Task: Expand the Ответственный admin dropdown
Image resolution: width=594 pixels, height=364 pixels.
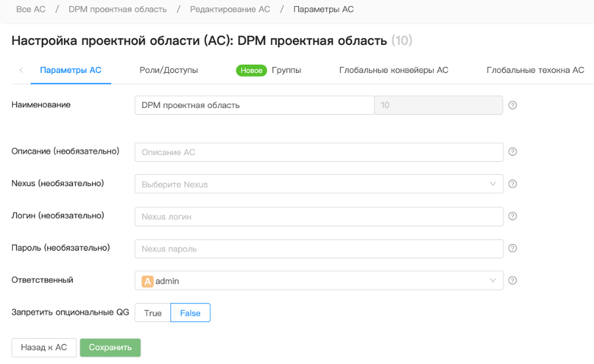Action: (318, 281)
